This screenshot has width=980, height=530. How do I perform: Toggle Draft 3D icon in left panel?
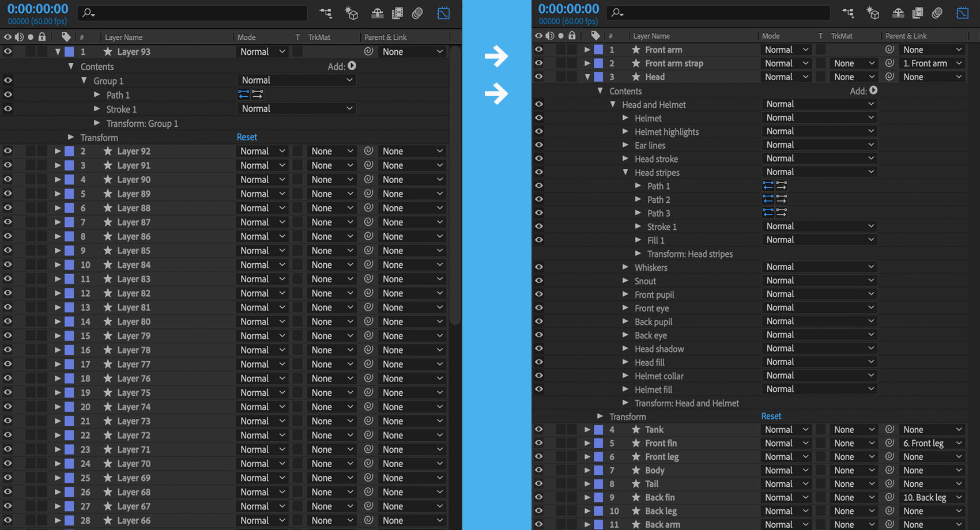[x=351, y=13]
